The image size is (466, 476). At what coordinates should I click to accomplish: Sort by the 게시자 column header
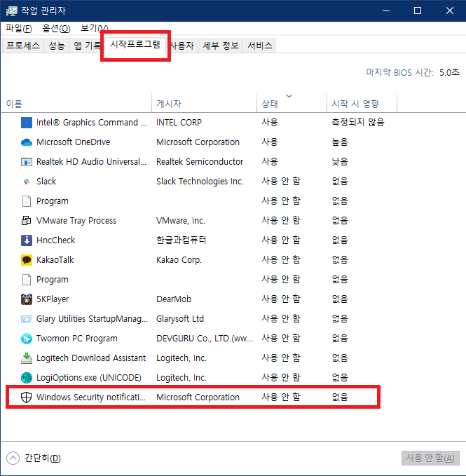(x=204, y=104)
